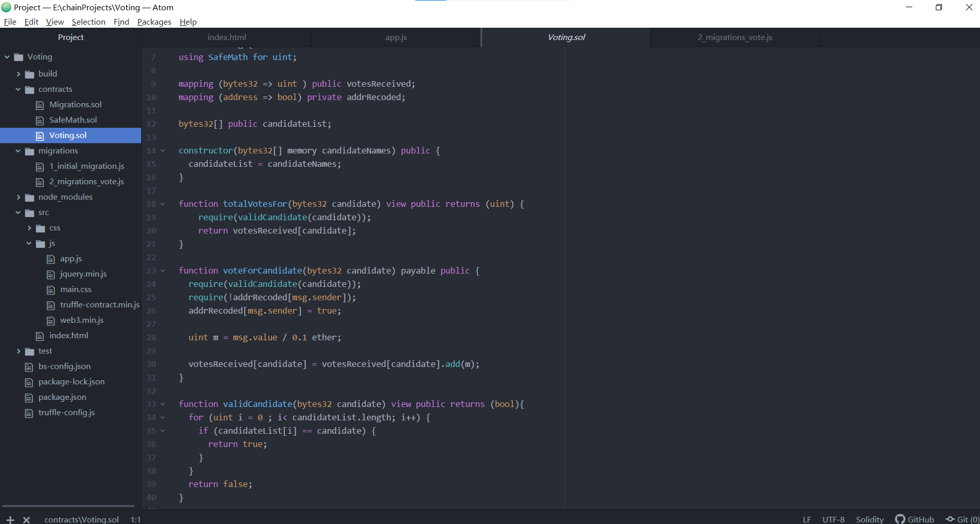Collapse the js folder chevron
The image size is (980, 524).
tap(29, 243)
